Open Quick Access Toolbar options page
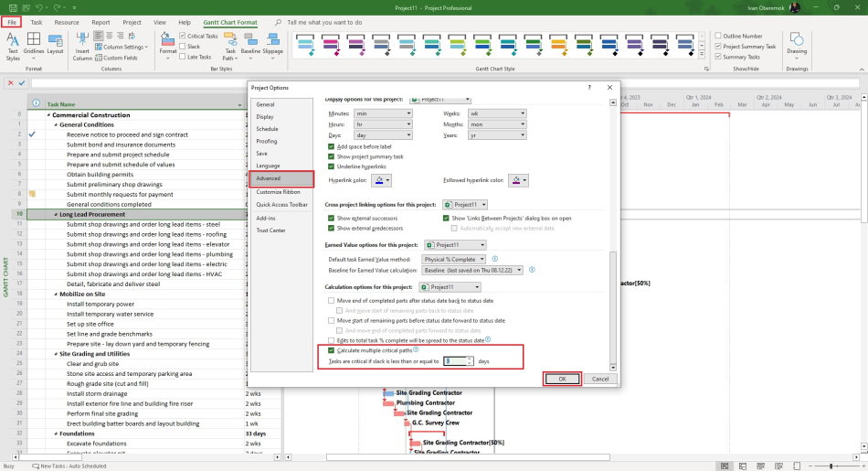The image size is (868, 471). [281, 205]
